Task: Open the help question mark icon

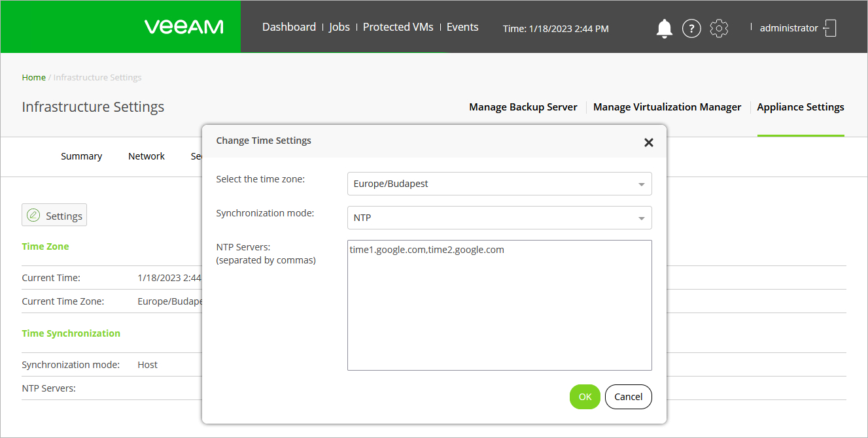Action: pos(691,28)
